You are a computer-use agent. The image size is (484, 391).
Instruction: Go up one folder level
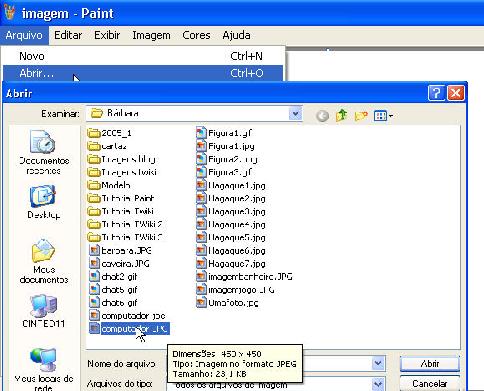pos(342,116)
